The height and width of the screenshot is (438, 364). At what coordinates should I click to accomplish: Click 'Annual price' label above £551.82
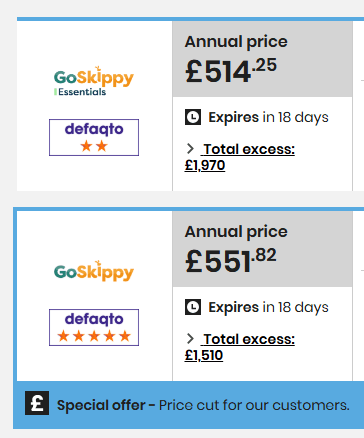coord(236,232)
